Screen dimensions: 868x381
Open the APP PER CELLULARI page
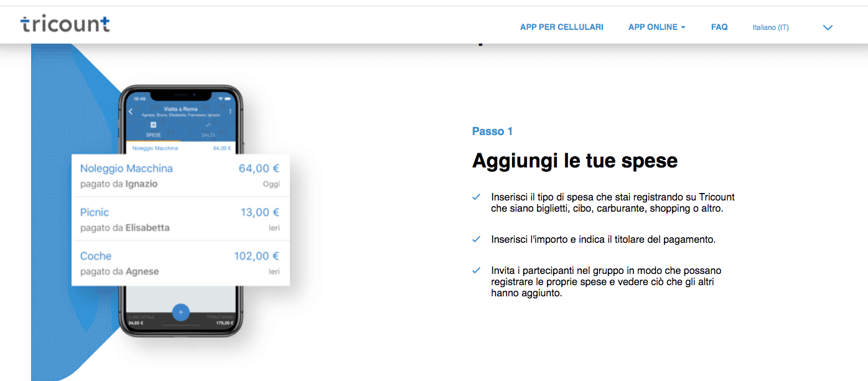(x=561, y=27)
